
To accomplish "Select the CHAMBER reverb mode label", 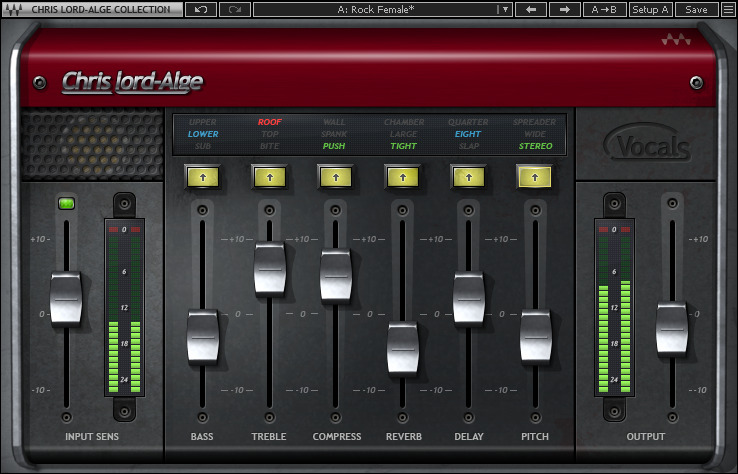I will (404, 122).
